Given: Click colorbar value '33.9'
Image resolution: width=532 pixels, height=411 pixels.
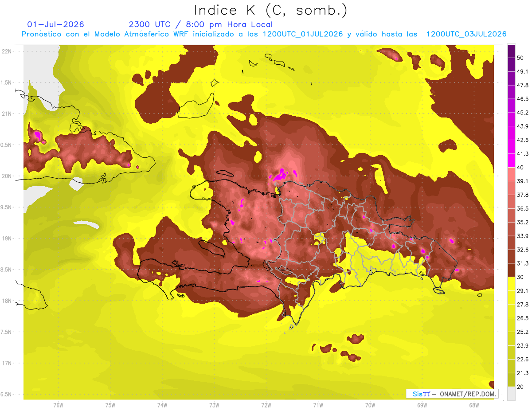Looking at the screenshot, I should point(523,236).
